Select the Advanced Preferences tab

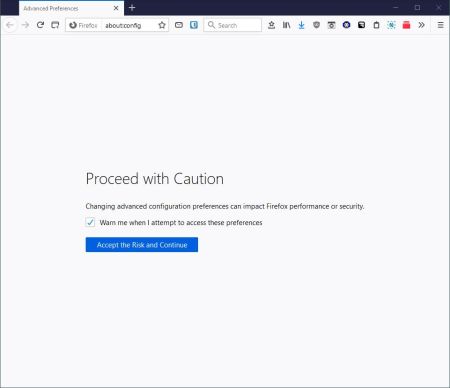click(x=71, y=8)
